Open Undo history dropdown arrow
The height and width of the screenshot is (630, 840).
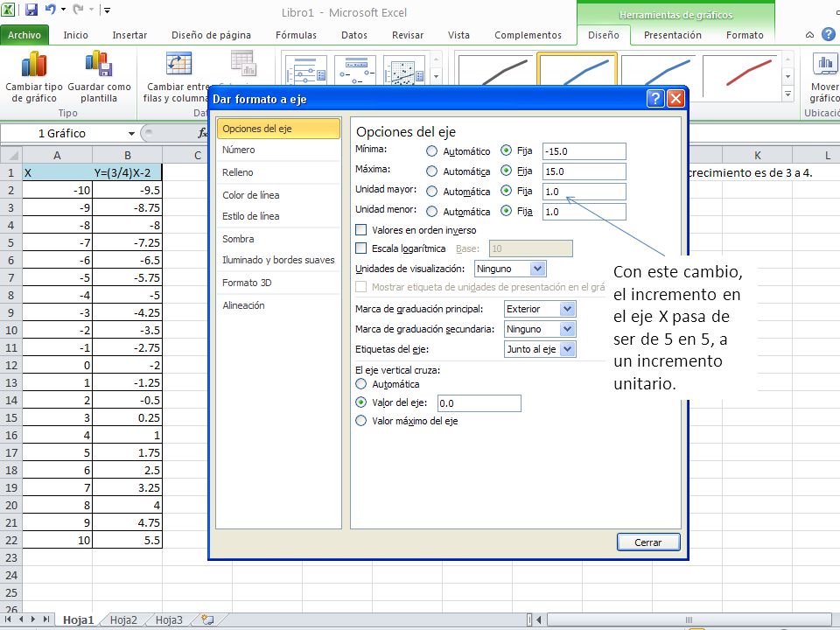click(x=63, y=10)
